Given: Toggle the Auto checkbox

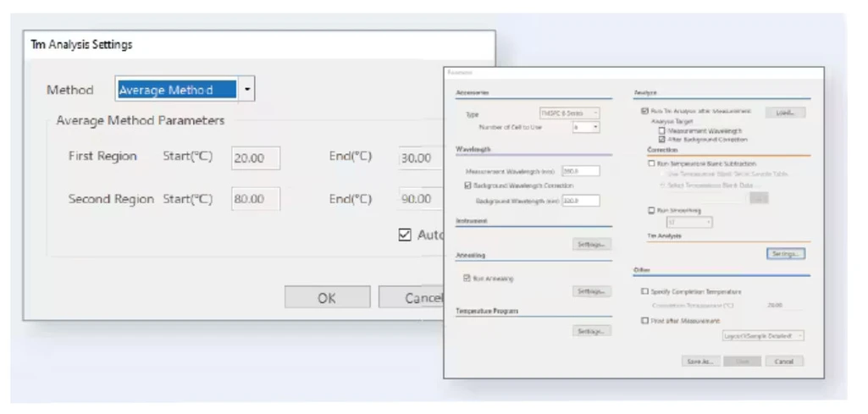Looking at the screenshot, I should pyautogui.click(x=405, y=235).
